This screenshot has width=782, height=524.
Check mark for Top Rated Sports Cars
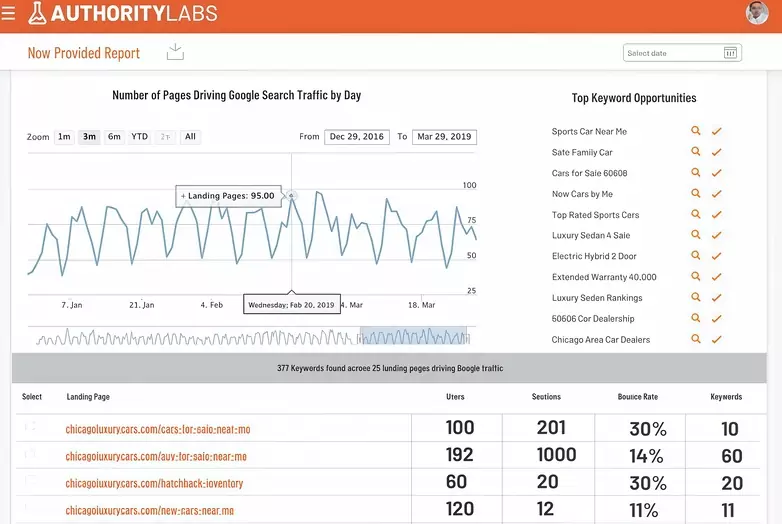(717, 215)
